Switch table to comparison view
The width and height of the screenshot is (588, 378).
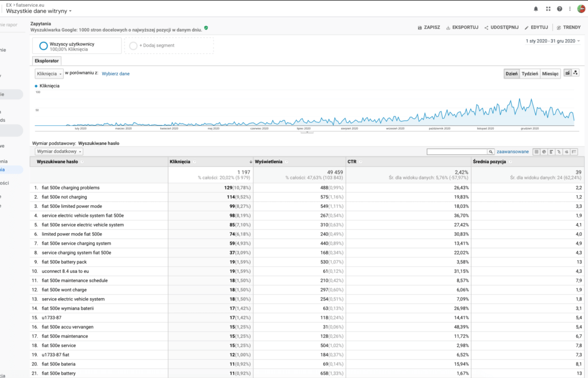pyautogui.click(x=559, y=152)
